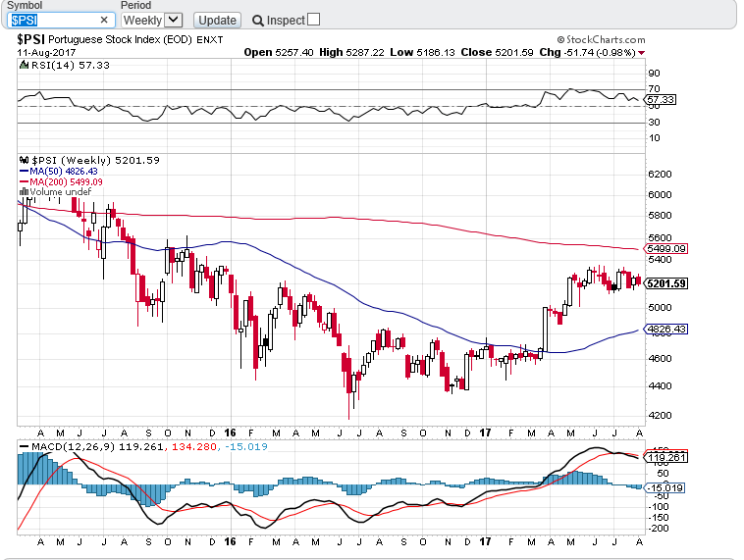Image resolution: width=744 pixels, height=560 pixels.
Task: Click the MACD value label 119.261
Action: tap(665, 457)
